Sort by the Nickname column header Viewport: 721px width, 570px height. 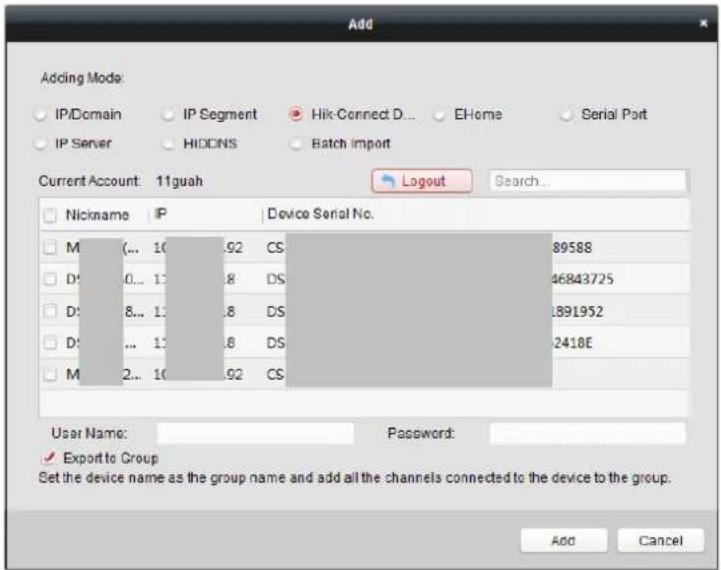coord(97,215)
